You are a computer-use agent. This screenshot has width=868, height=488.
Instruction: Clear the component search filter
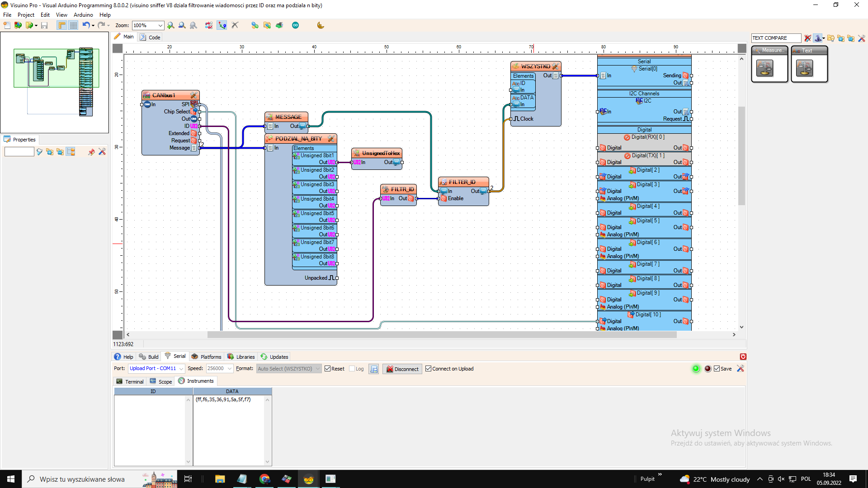tap(808, 38)
